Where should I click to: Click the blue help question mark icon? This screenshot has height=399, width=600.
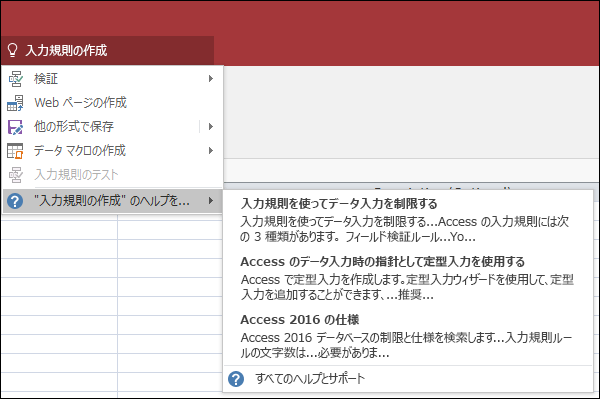pos(15,200)
